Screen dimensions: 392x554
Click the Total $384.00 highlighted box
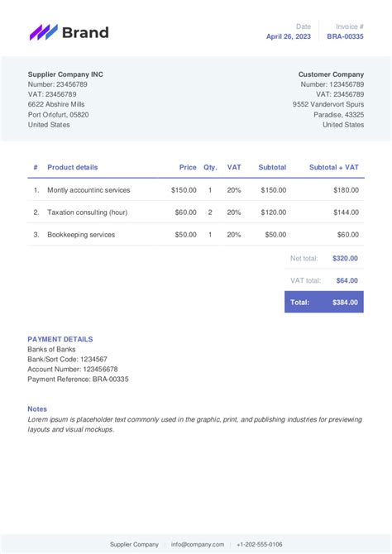coord(324,302)
